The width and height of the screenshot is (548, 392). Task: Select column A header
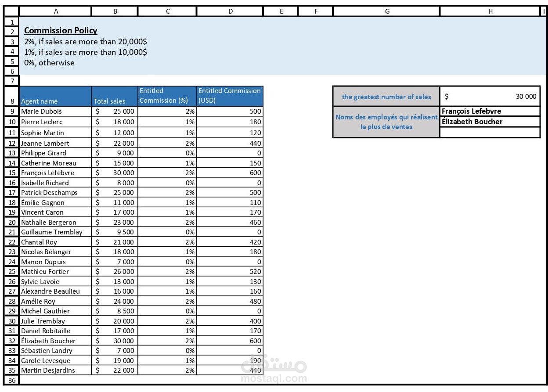(x=56, y=12)
